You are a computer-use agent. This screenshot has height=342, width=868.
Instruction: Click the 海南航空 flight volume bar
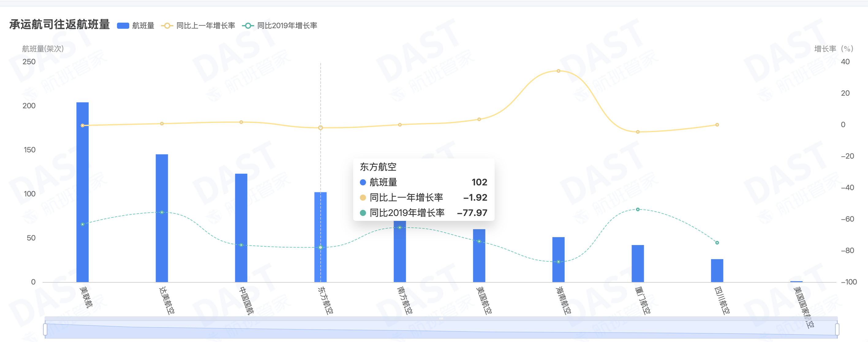tap(558, 259)
